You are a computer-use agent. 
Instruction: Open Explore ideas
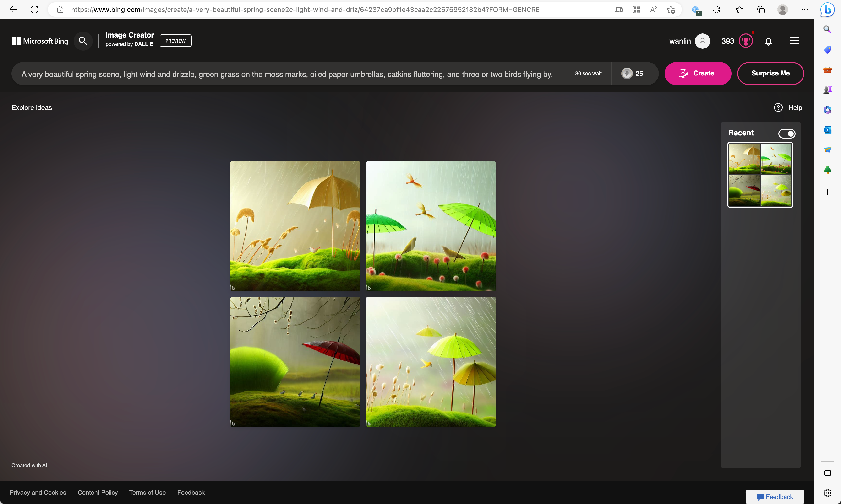click(32, 108)
